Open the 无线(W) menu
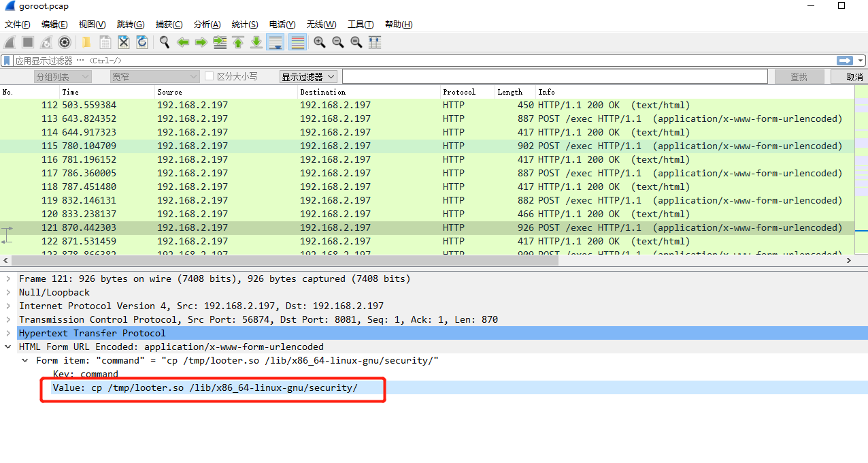 [x=322, y=25]
